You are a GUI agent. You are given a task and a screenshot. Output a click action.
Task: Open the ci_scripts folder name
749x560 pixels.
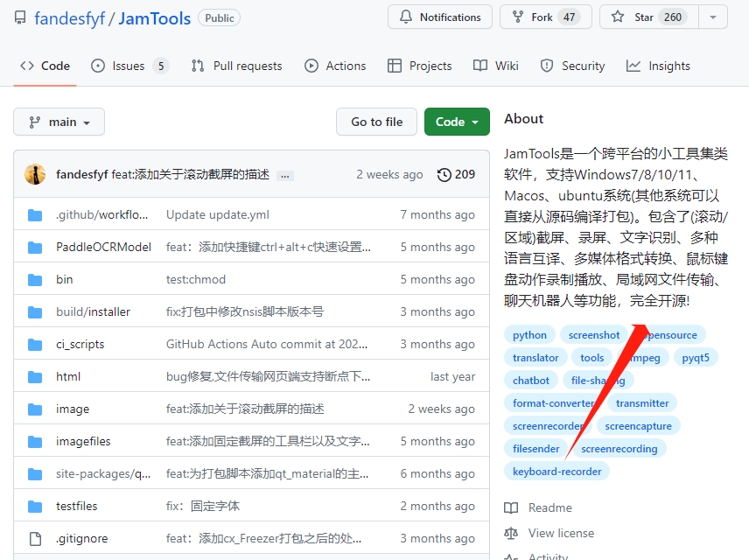80,345
